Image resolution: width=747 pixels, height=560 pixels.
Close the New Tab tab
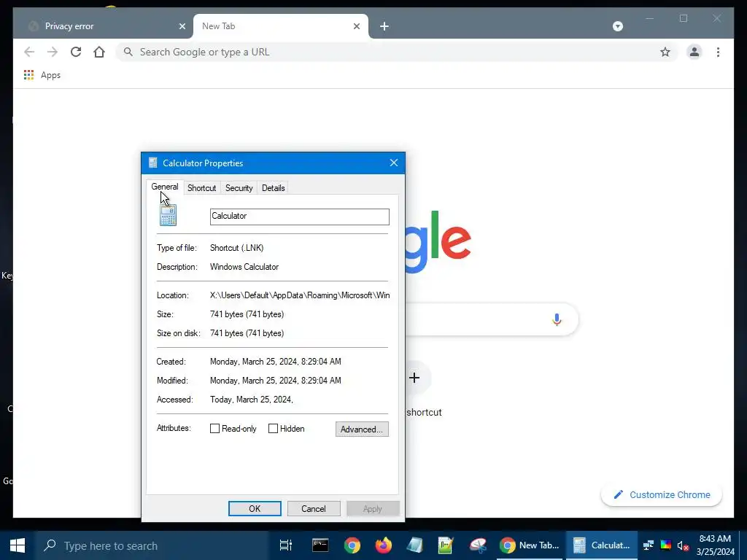pyautogui.click(x=356, y=26)
